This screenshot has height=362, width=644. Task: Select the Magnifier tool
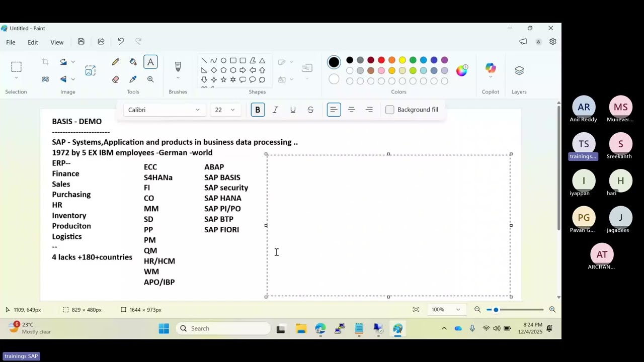pos(150,79)
